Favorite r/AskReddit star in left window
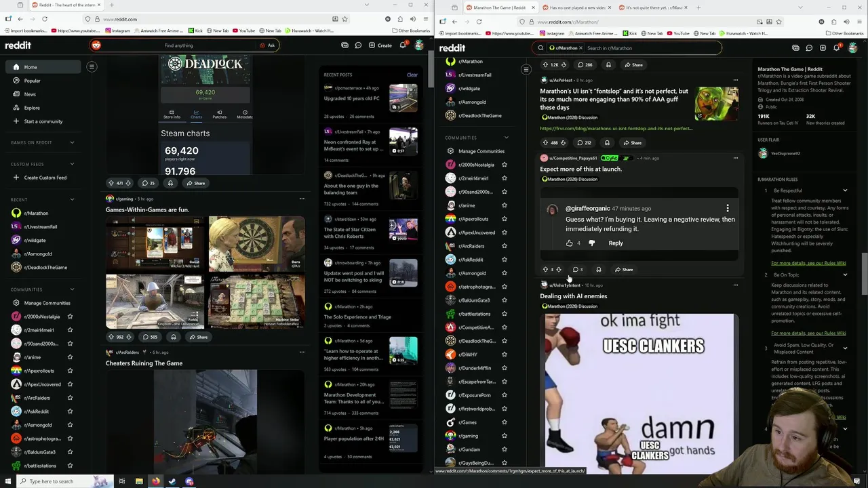 click(x=70, y=411)
